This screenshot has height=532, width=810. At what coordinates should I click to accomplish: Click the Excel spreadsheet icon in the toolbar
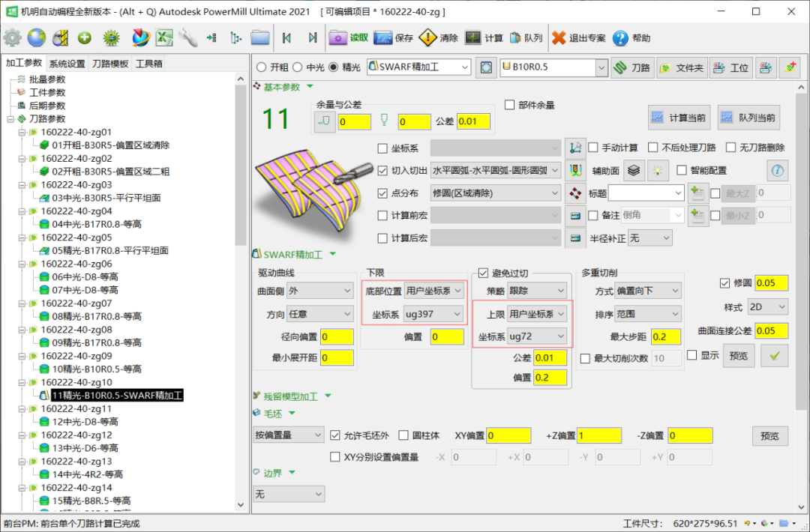click(x=165, y=37)
